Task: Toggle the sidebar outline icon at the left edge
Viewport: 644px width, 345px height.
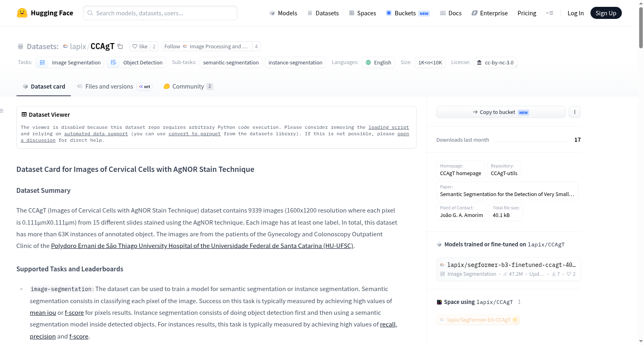Action: (x=2, y=111)
